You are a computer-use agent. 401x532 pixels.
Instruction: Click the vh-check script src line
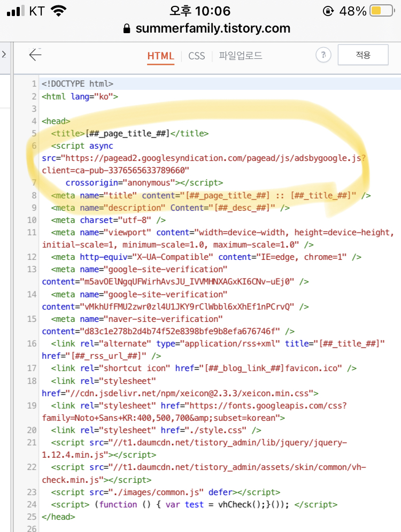click(x=209, y=467)
